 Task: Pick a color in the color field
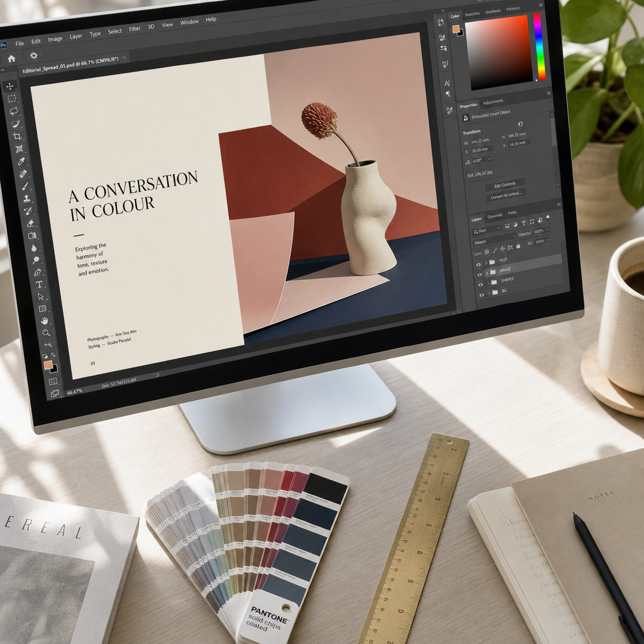[x=499, y=52]
